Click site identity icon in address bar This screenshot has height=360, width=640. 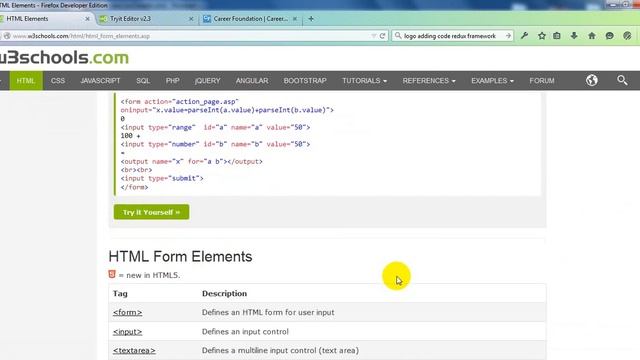point(7,36)
